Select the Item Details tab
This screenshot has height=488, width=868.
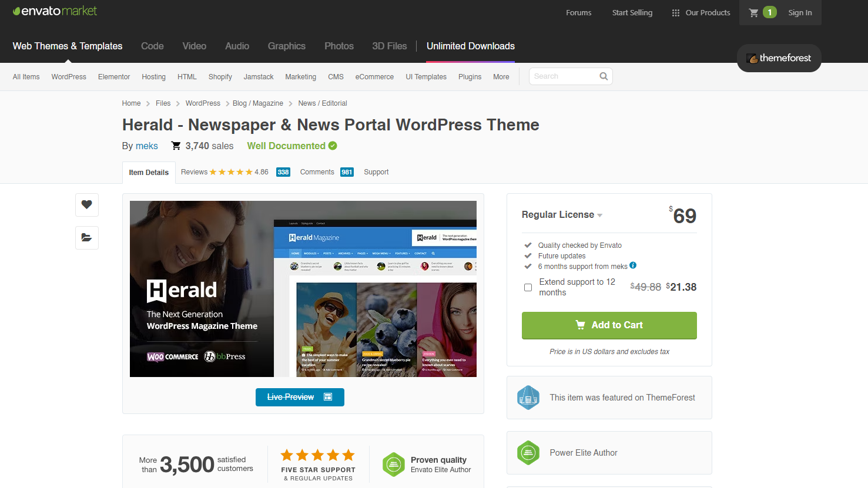coord(149,173)
